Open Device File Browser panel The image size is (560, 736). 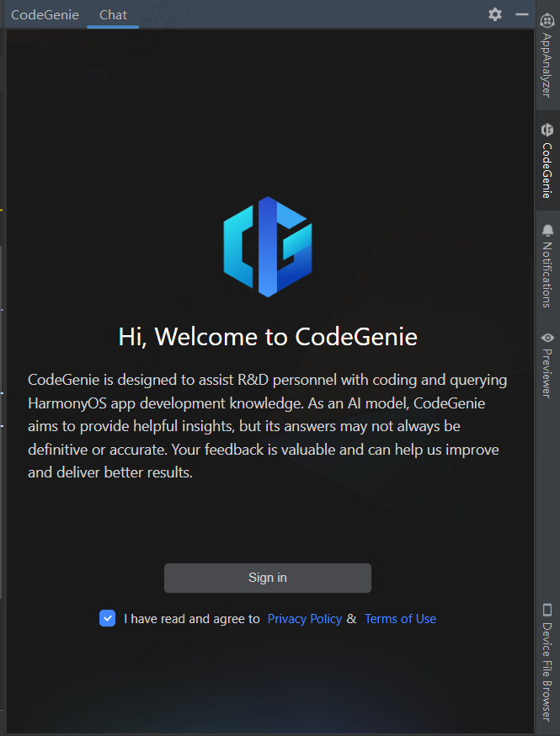[547, 662]
